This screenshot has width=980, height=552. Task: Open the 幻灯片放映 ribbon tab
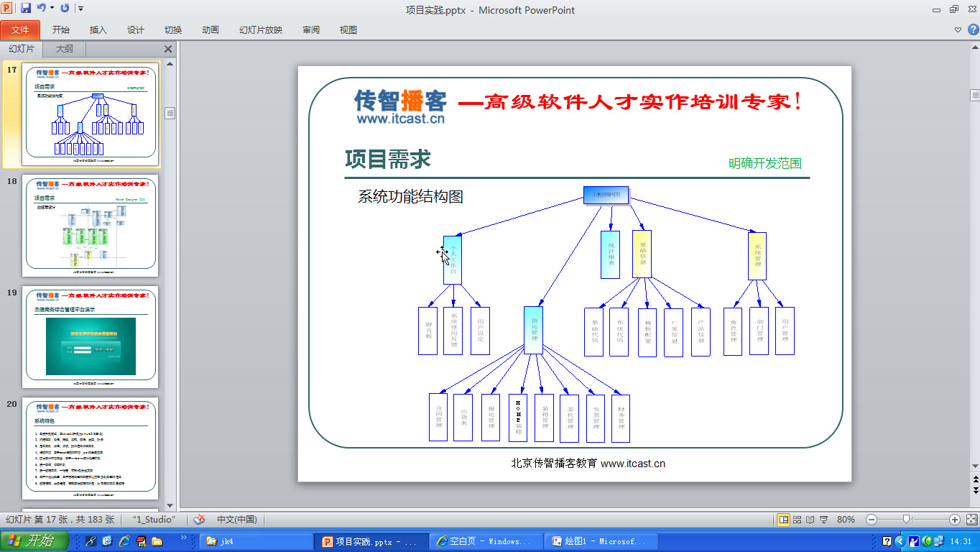point(261,30)
